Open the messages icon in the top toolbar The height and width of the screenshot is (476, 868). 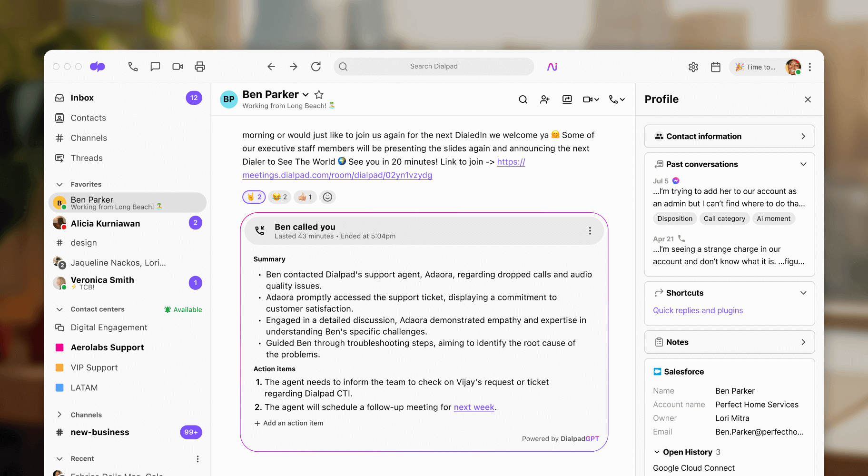[155, 67]
